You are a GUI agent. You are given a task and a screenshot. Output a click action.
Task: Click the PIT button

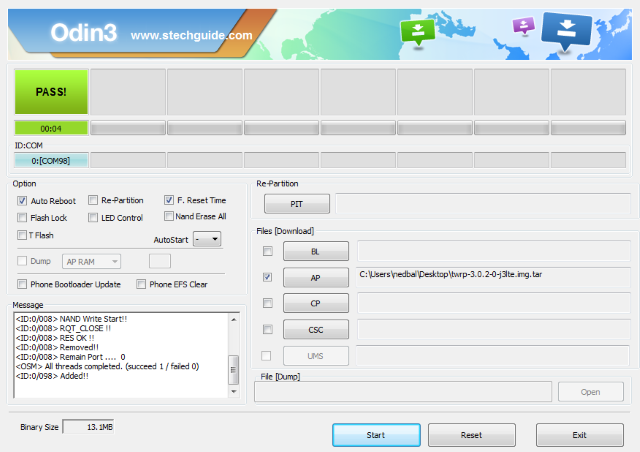coord(295,205)
